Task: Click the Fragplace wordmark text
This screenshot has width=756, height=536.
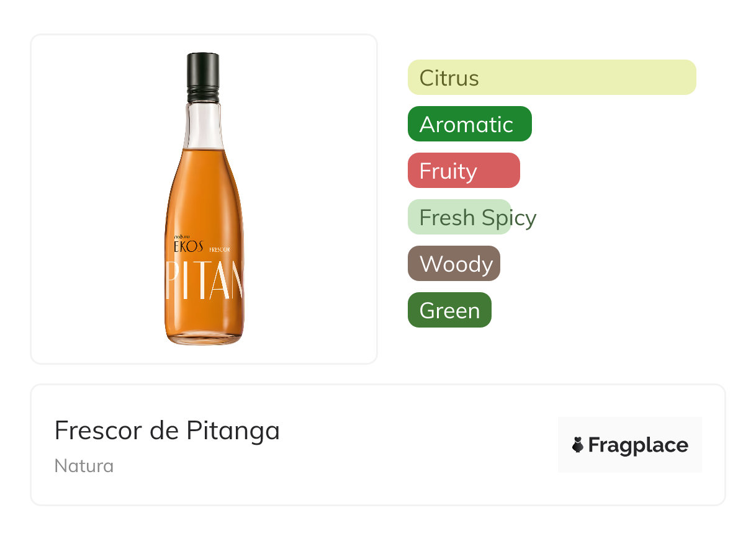Action: (x=637, y=445)
